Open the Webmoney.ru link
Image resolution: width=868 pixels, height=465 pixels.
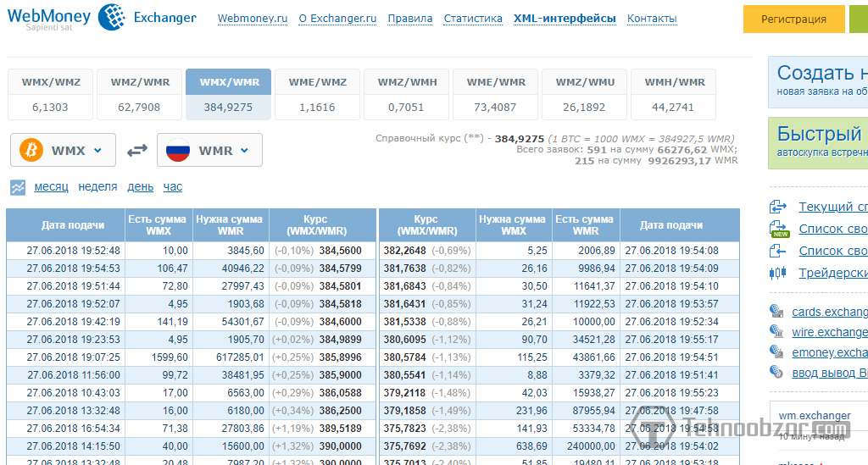pyautogui.click(x=253, y=19)
